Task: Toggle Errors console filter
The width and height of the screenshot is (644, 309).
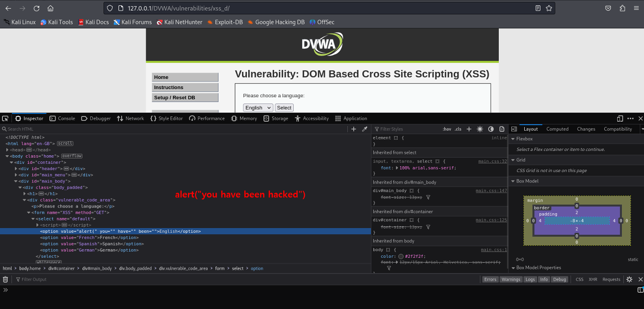Action: (x=490, y=279)
